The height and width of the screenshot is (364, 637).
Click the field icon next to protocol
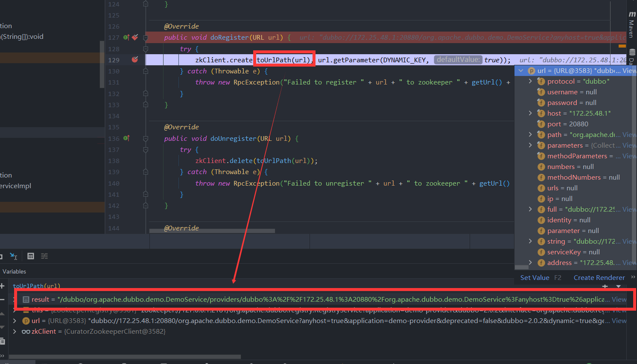pyautogui.click(x=541, y=81)
